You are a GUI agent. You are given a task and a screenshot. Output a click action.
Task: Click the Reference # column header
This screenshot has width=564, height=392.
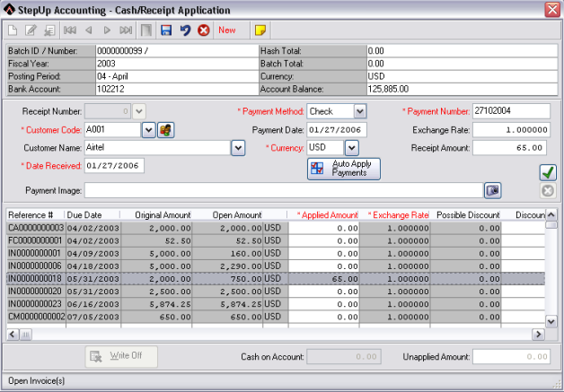pyautogui.click(x=36, y=215)
